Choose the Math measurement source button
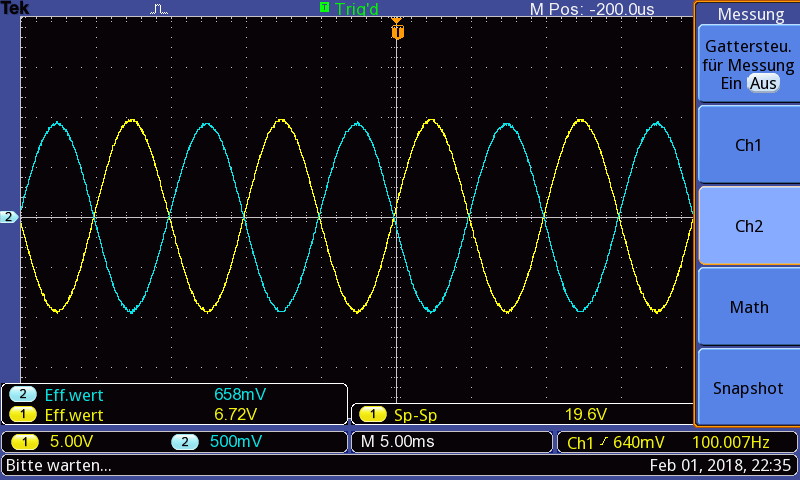 (748, 307)
